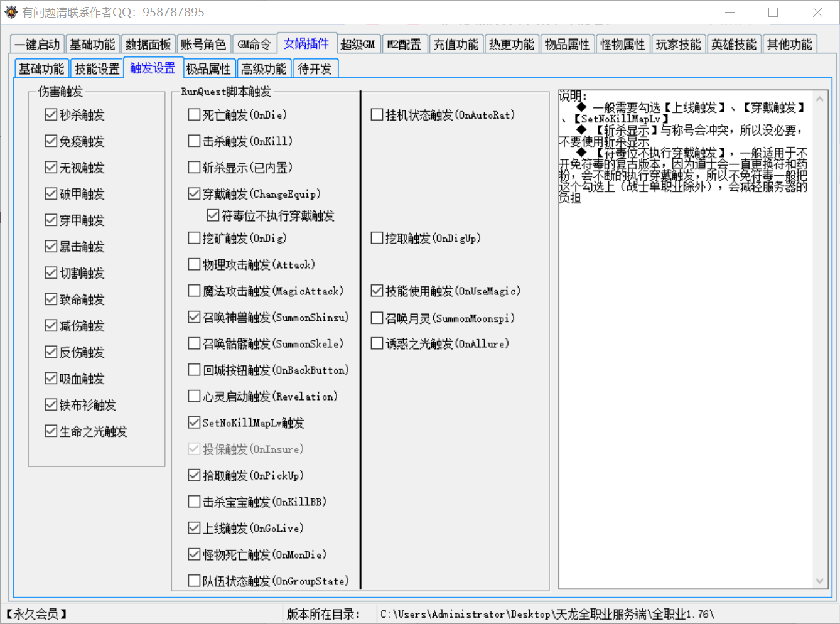
Task: Check the 击杀触发(OnKill) box
Action: tap(240, 141)
